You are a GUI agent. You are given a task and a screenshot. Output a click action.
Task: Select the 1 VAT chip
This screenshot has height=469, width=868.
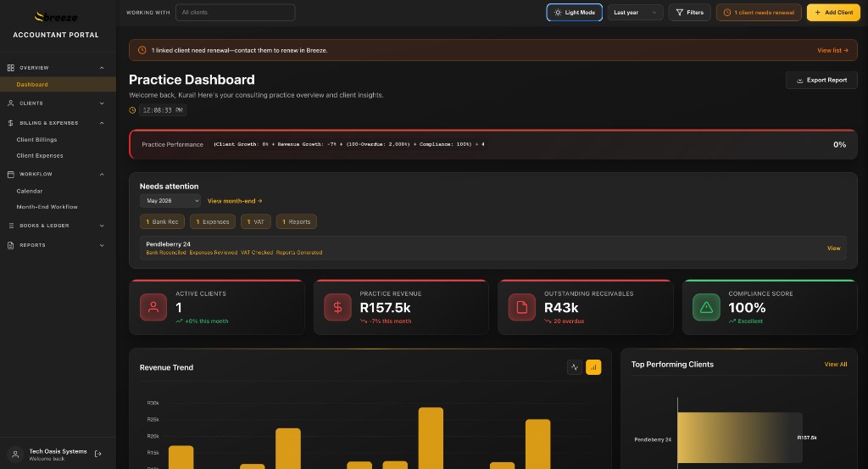pos(256,221)
